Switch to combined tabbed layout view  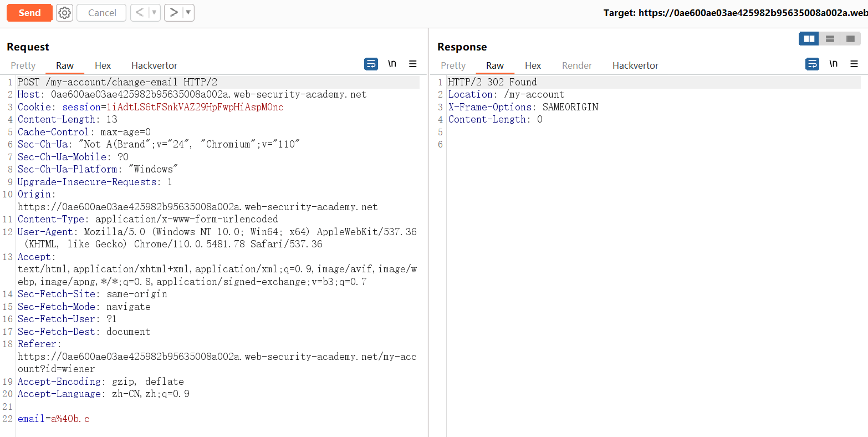point(850,39)
